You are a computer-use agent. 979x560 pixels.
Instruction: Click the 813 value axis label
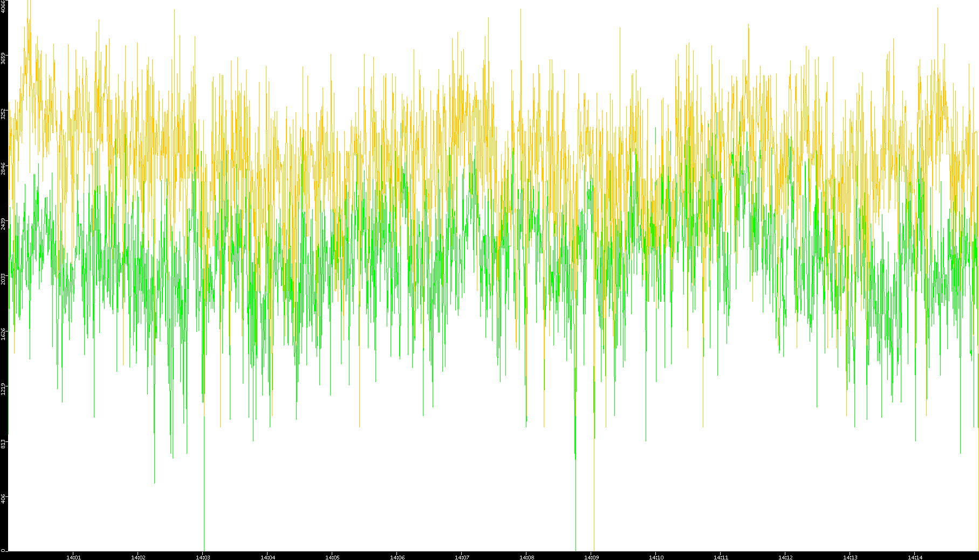3,443
